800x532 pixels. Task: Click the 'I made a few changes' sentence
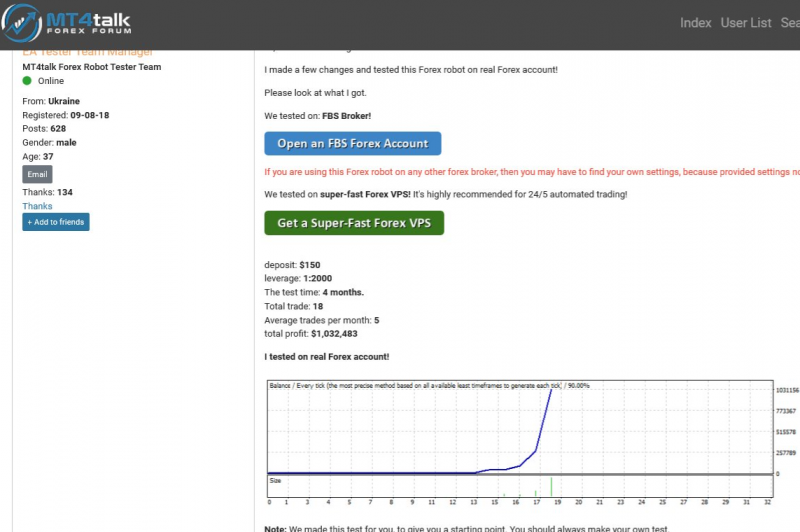tap(411, 70)
